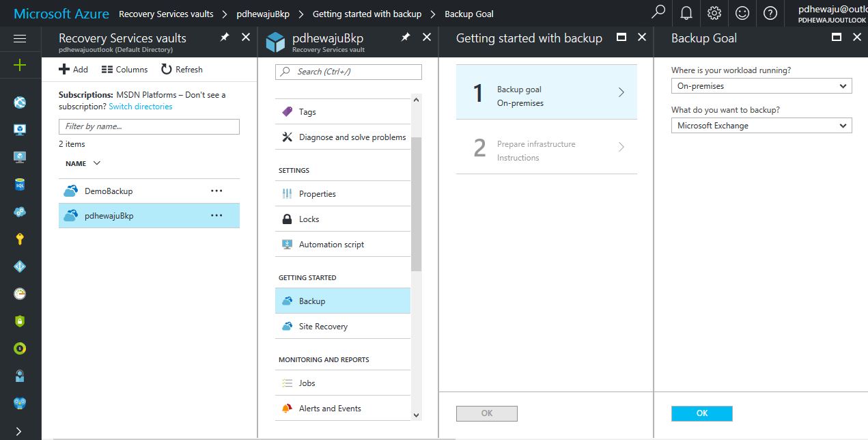Screen dimensions: 868x440
Task: Maximize the Getting started with backup blade
Action: coord(621,38)
